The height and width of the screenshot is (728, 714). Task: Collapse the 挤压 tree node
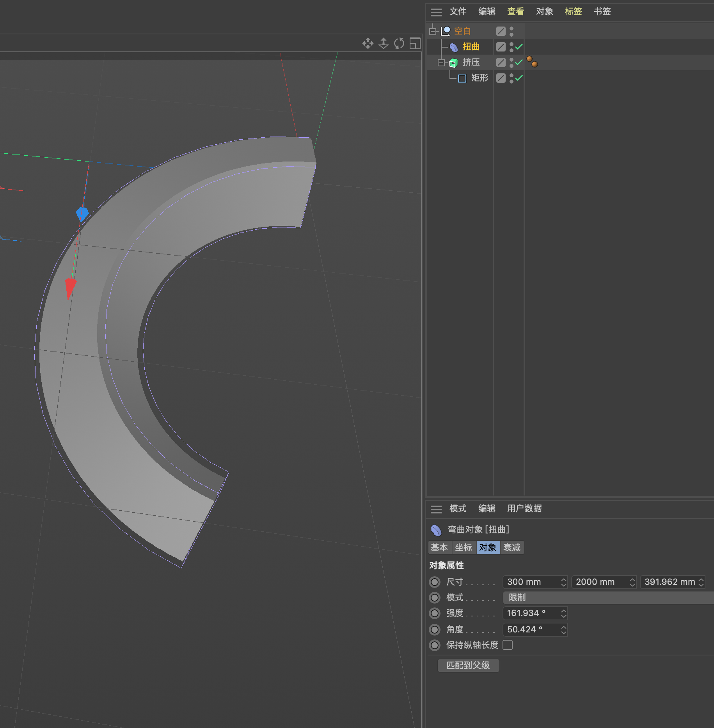tap(441, 62)
